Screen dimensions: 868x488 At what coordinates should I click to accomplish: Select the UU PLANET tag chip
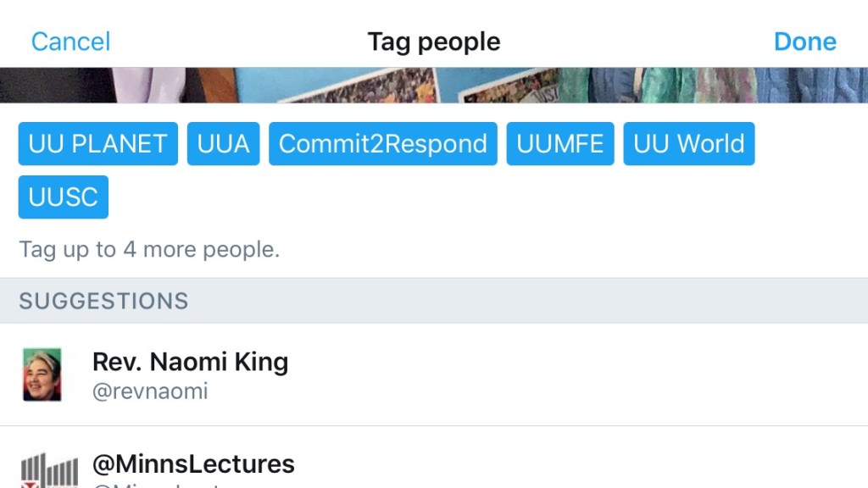pyautogui.click(x=97, y=144)
